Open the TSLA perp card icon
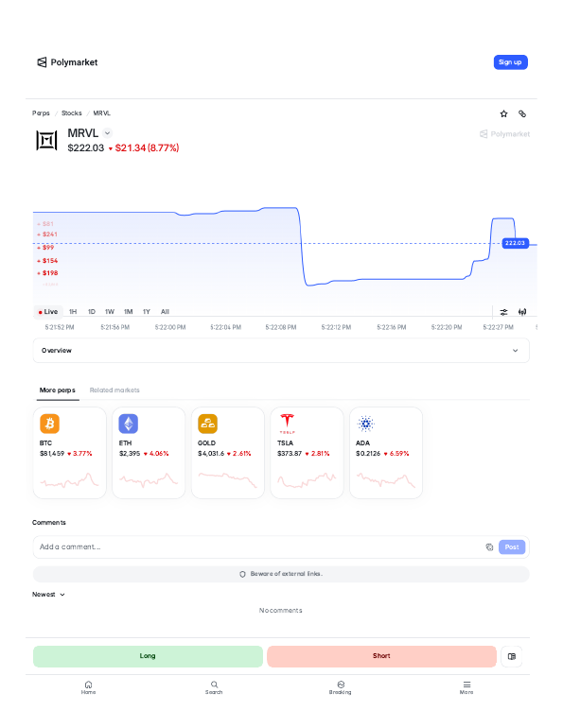 point(287,424)
